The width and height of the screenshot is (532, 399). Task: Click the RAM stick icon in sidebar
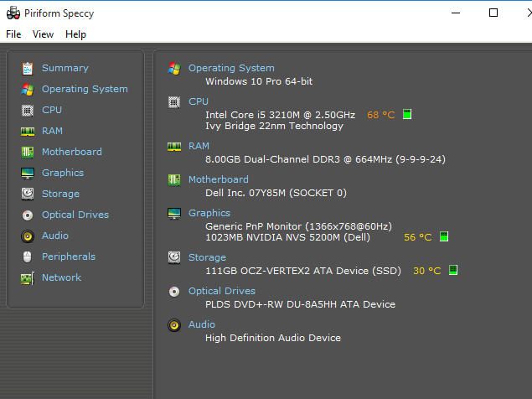(x=28, y=131)
